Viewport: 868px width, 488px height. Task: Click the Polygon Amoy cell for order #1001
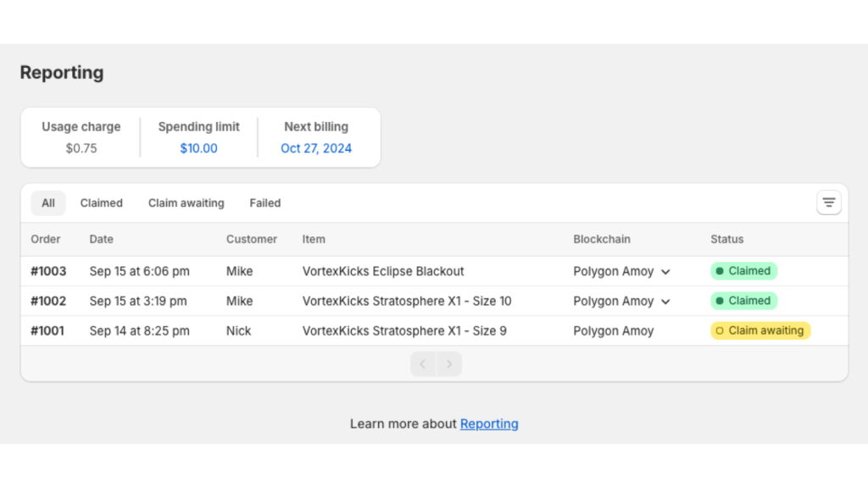tap(614, 330)
